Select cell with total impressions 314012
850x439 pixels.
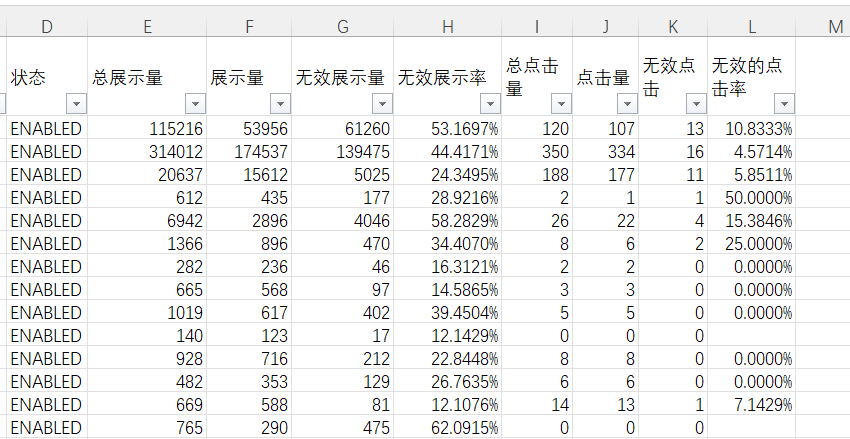[x=147, y=152]
